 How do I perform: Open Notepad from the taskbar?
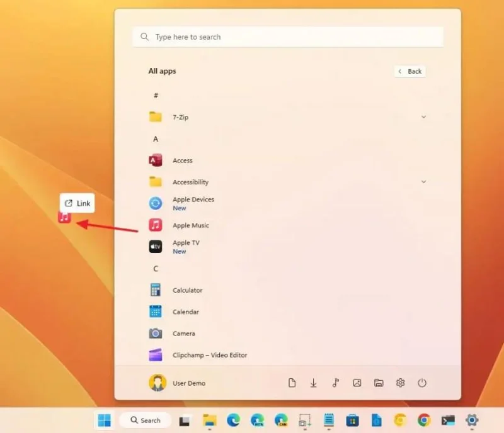click(329, 420)
